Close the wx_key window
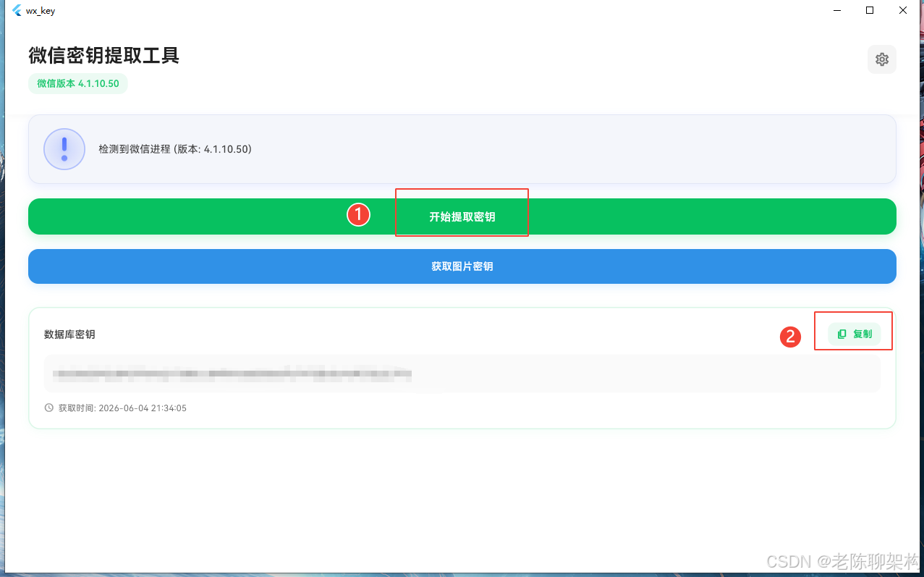Image resolution: width=924 pixels, height=577 pixels. pyautogui.click(x=903, y=11)
